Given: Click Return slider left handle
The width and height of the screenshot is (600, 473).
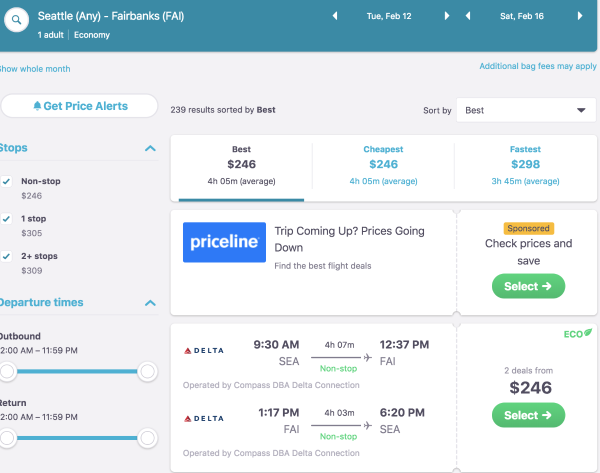Looking at the screenshot, I should (x=8, y=438).
